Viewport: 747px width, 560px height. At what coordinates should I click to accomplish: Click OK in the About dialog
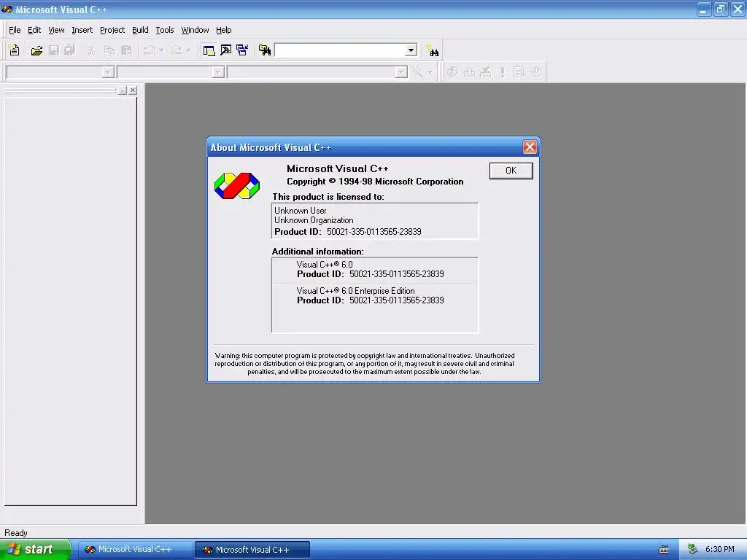pos(511,171)
